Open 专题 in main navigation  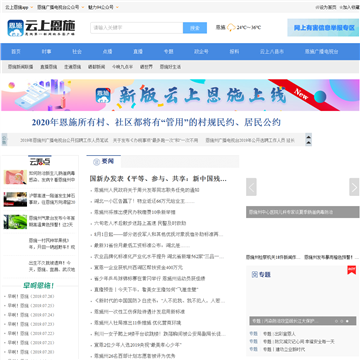[x=168, y=52]
